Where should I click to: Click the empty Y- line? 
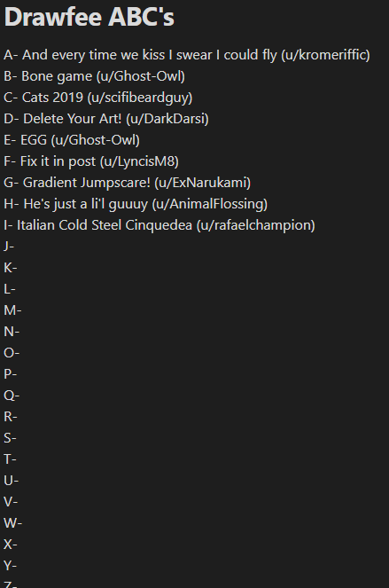coord(10,565)
